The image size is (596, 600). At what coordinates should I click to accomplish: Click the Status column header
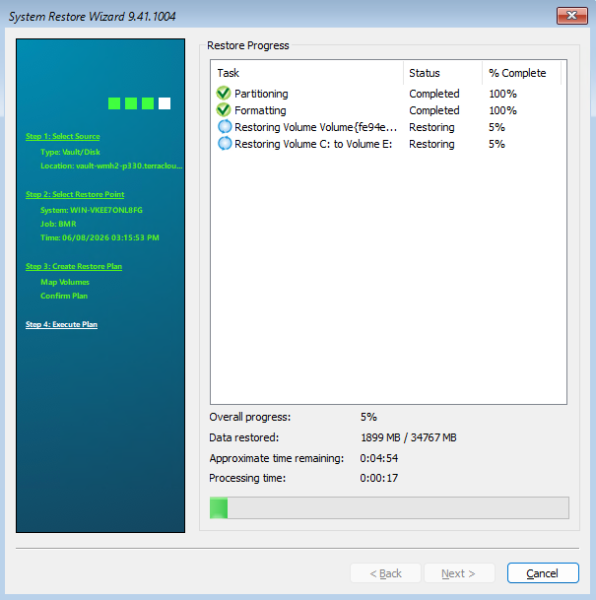tap(443, 73)
